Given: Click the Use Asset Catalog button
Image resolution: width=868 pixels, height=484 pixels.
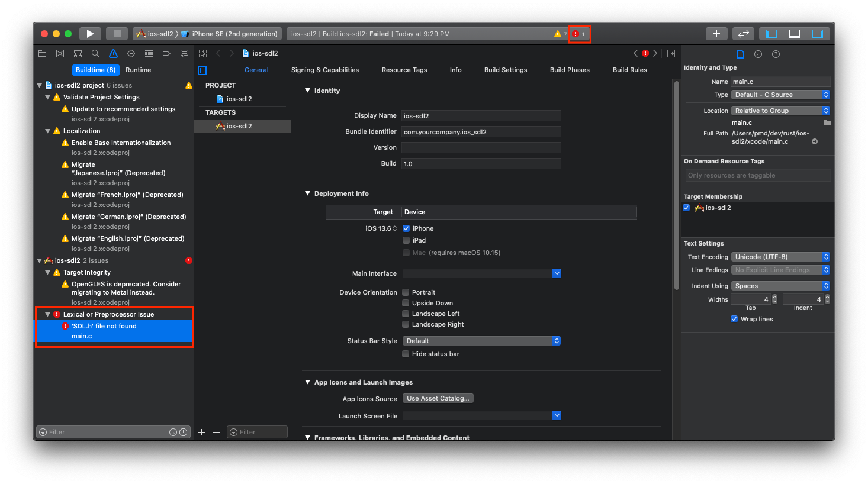Looking at the screenshot, I should (x=438, y=398).
